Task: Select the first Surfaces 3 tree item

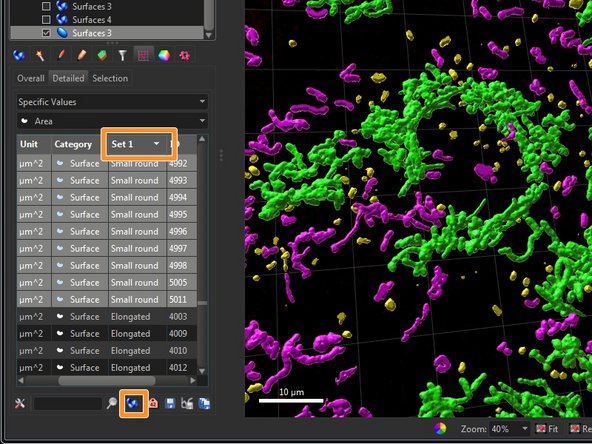Action: [x=92, y=6]
